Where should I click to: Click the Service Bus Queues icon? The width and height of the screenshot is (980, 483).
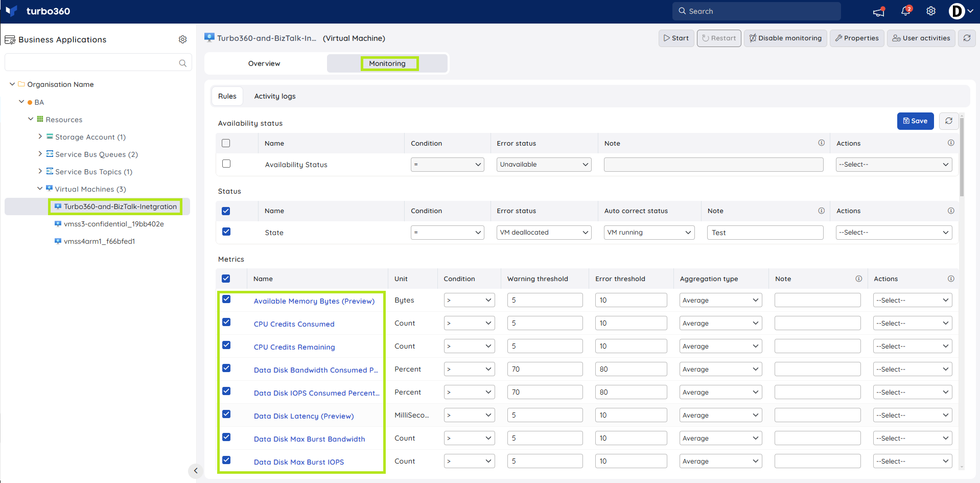(x=50, y=154)
